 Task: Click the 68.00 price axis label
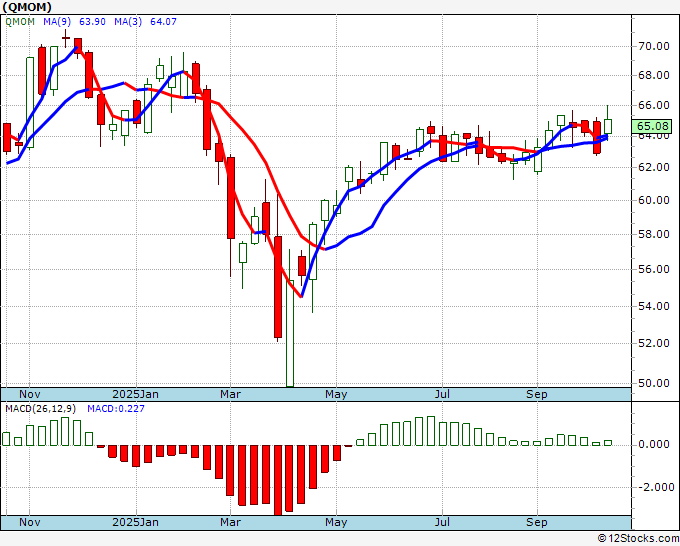pos(654,75)
